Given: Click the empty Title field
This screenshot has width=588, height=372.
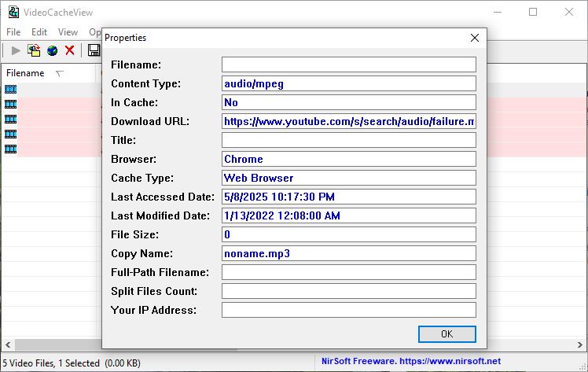Looking at the screenshot, I should [x=349, y=140].
